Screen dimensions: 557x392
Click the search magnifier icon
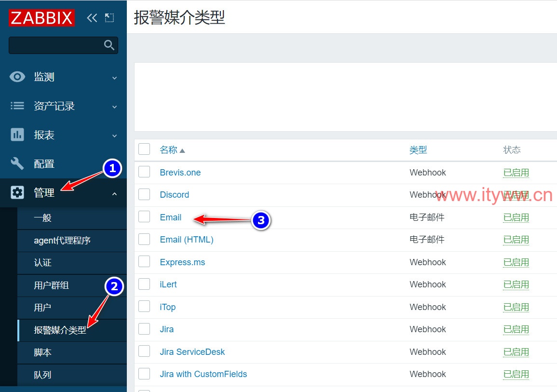109,45
